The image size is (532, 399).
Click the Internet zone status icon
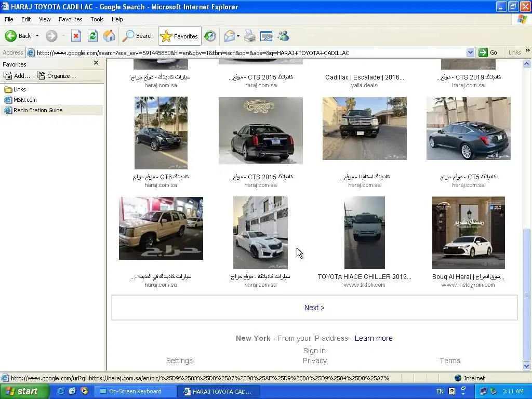[458, 378]
